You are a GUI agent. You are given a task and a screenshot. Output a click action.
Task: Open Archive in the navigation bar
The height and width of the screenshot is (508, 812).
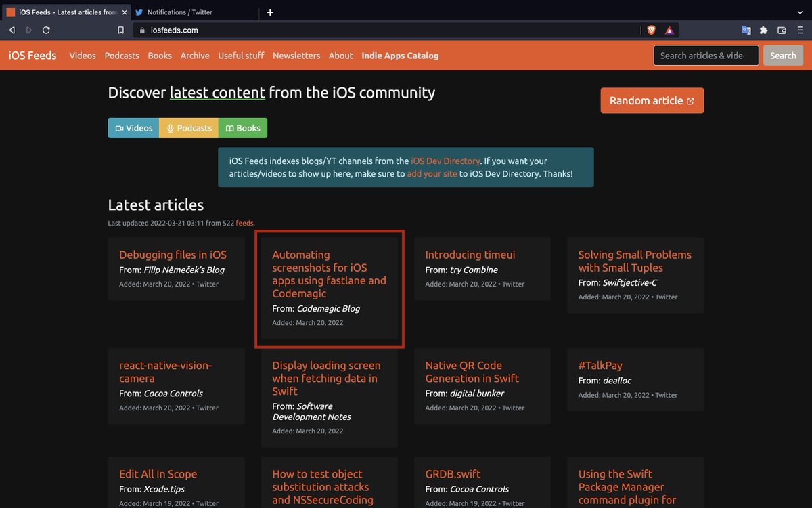195,56
